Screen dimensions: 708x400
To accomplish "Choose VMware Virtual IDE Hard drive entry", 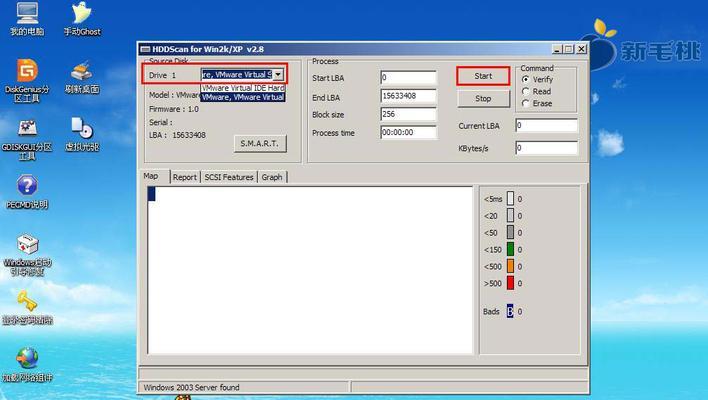I will (x=243, y=88).
